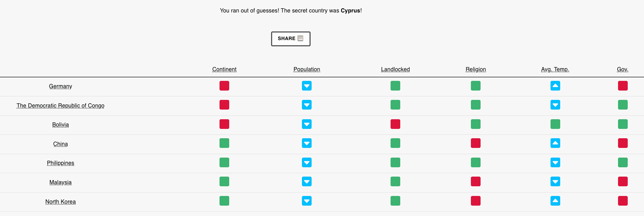Click the Gov. column header
This screenshot has width=644, height=216.
[x=623, y=69]
